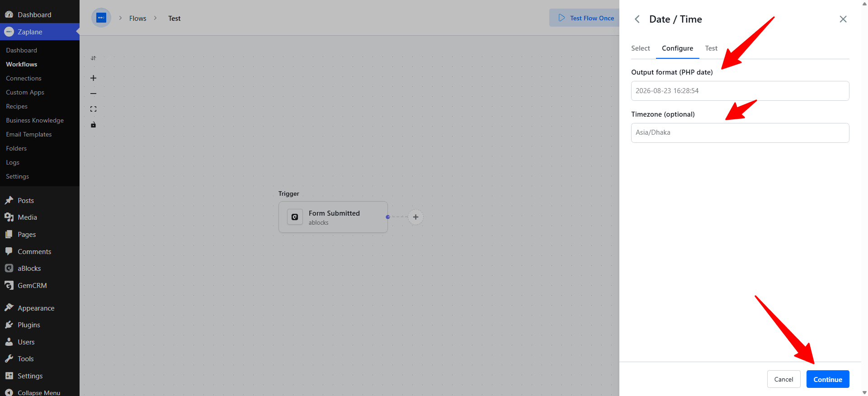Click the GemCRM icon in sidebar
Screen dimensions: 868x396
(x=9, y=285)
